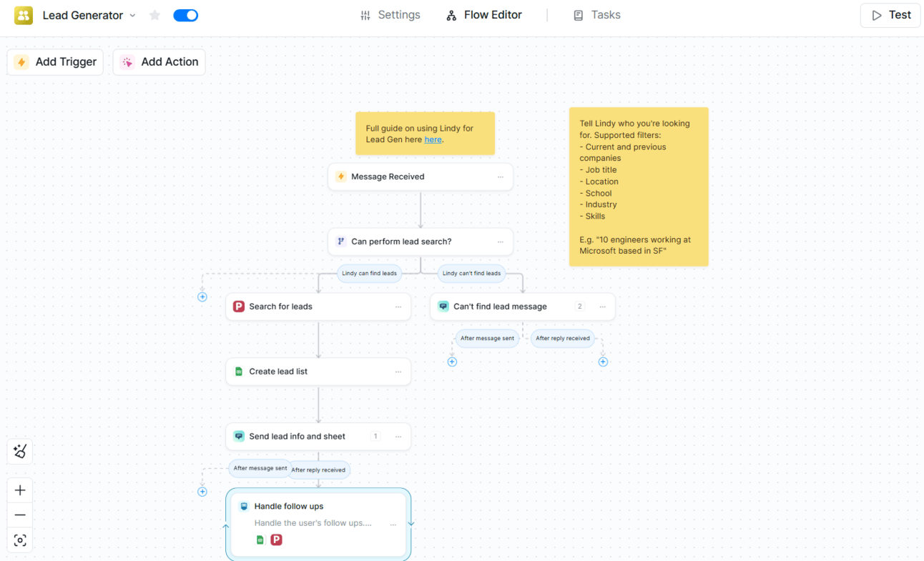The width and height of the screenshot is (924, 561).
Task: Click the "Create lead list" node label
Action: [x=278, y=372]
